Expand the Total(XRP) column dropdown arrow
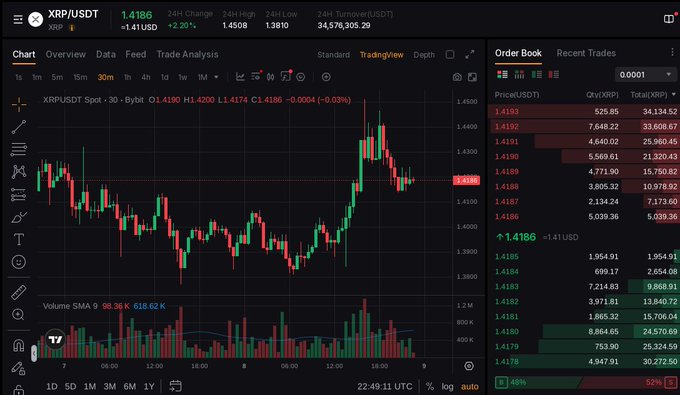The height and width of the screenshot is (395, 680). click(673, 94)
